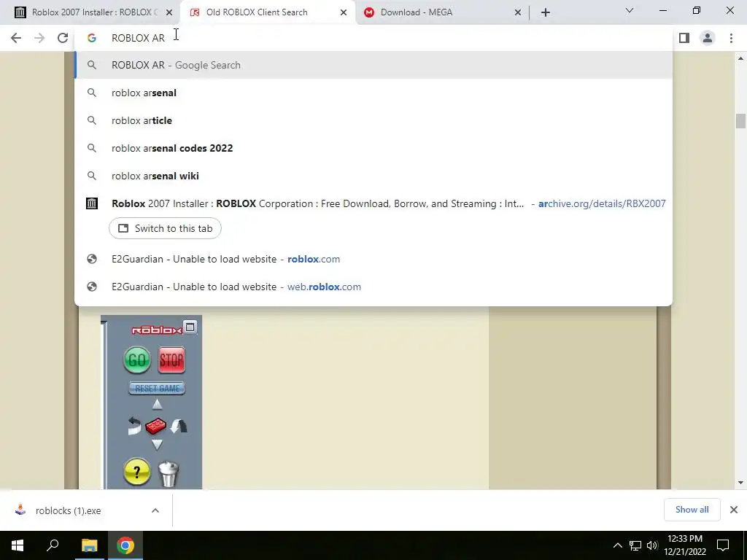
Task: Show hidden tray icons chevron
Action: point(617,545)
